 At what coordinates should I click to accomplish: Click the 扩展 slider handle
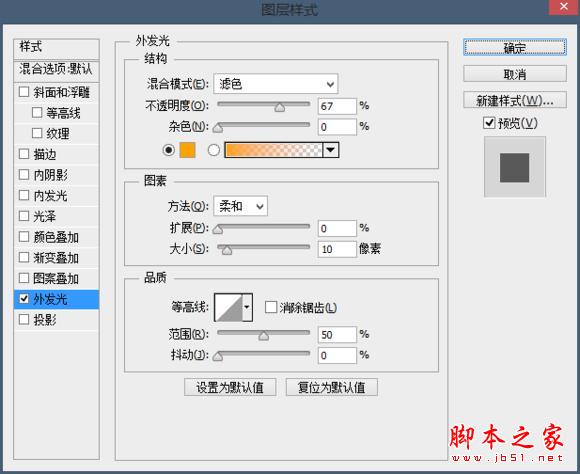[218, 229]
